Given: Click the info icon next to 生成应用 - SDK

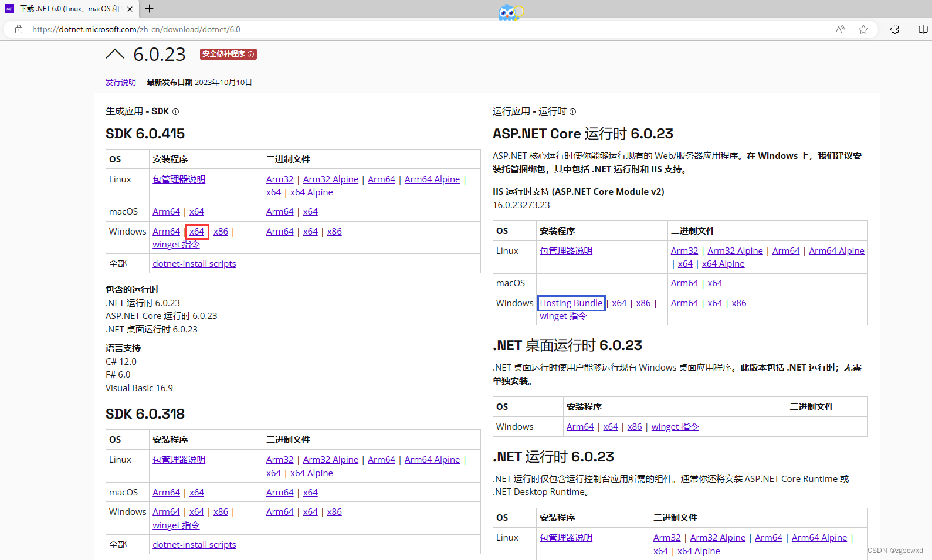Looking at the screenshot, I should [x=175, y=111].
